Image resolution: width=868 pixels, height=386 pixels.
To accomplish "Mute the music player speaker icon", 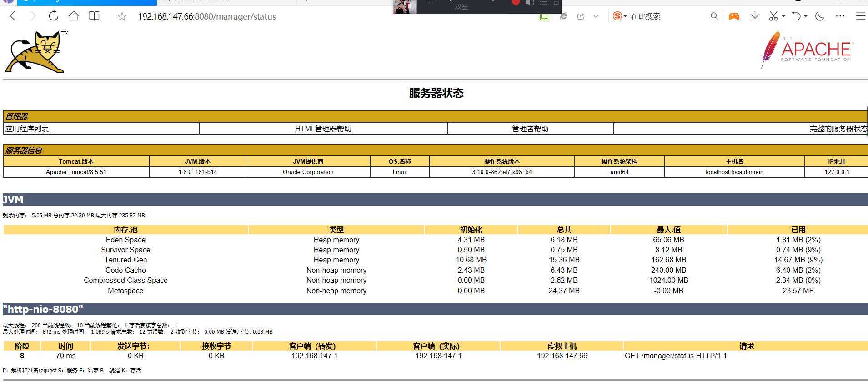I will tap(530, 3).
